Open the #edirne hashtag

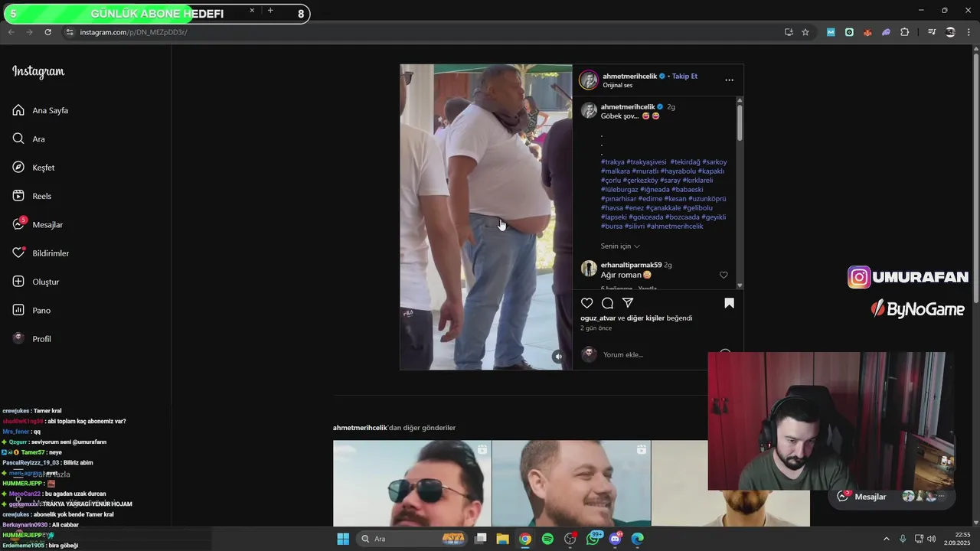(650, 198)
